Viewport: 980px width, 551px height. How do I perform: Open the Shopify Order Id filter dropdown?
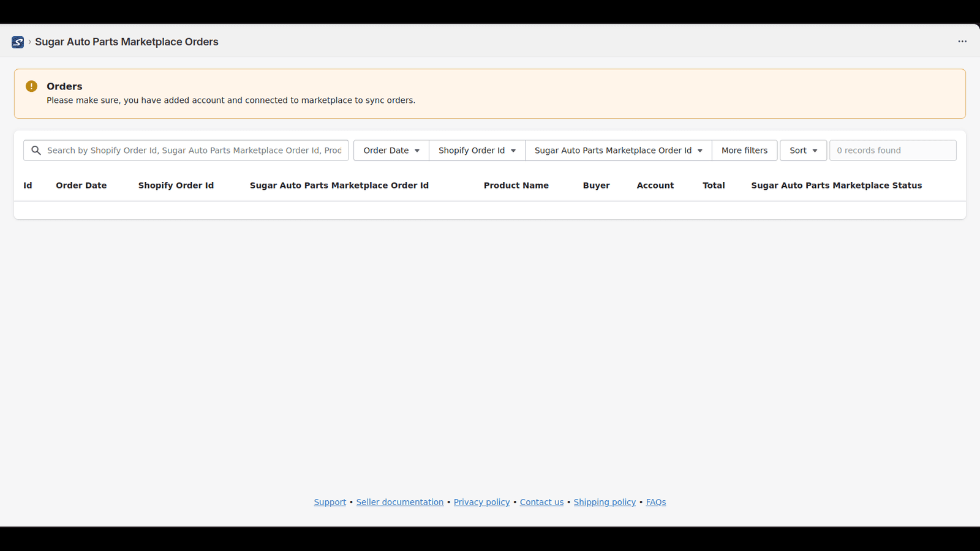(477, 151)
